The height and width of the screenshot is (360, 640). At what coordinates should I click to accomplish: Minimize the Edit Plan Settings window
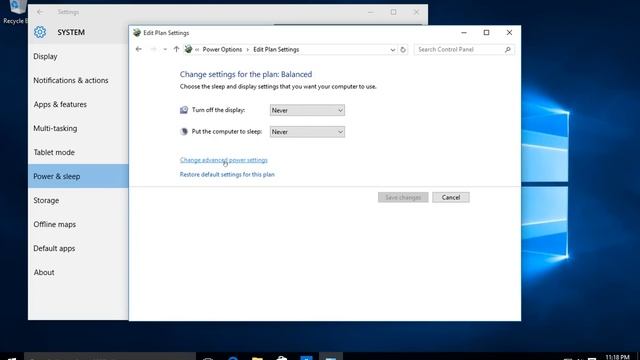(464, 33)
